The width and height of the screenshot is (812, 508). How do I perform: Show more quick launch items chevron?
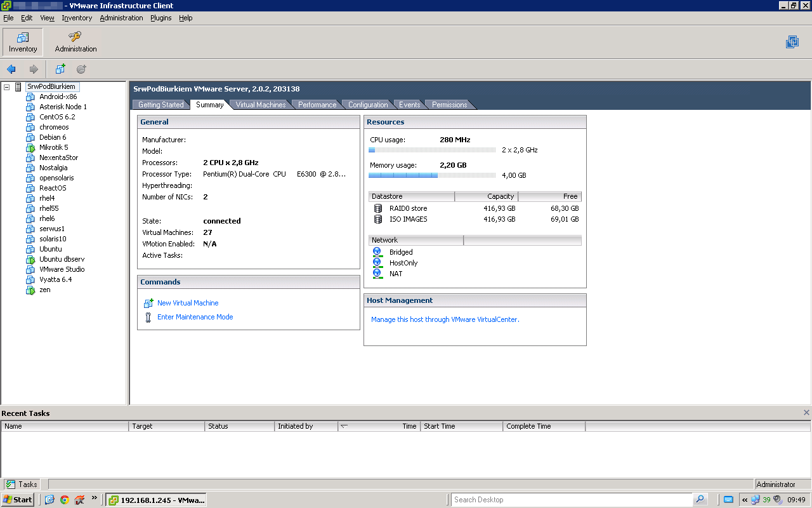coord(95,498)
